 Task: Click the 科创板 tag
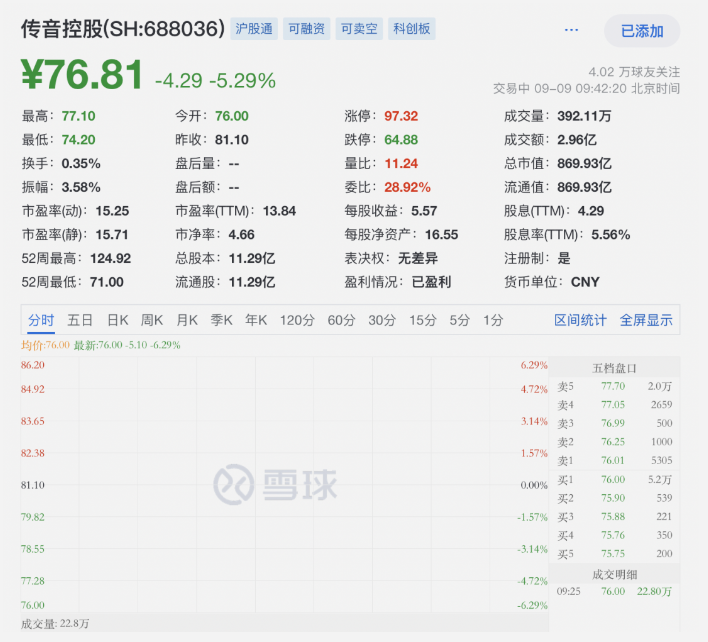point(411,29)
